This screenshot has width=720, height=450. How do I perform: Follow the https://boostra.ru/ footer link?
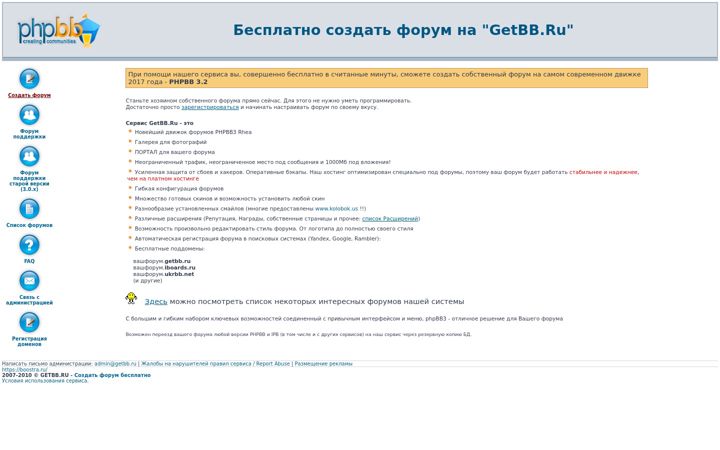(24, 369)
